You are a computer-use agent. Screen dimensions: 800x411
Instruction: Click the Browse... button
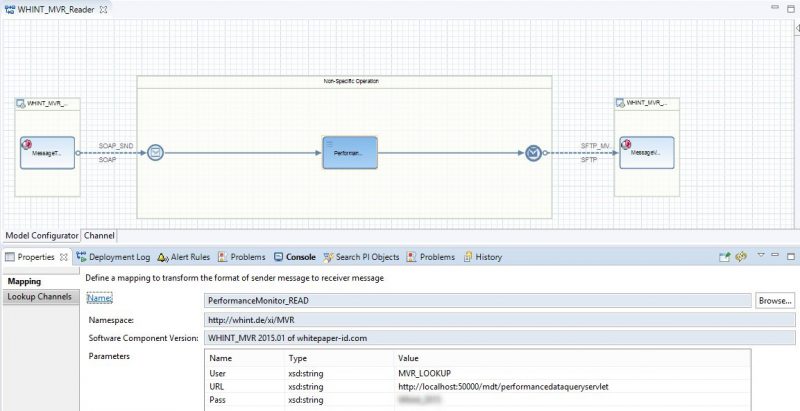pos(774,300)
